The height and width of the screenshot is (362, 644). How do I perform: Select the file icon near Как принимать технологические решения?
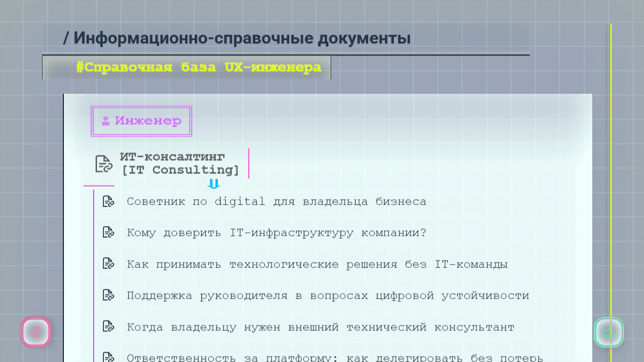pos(108,264)
